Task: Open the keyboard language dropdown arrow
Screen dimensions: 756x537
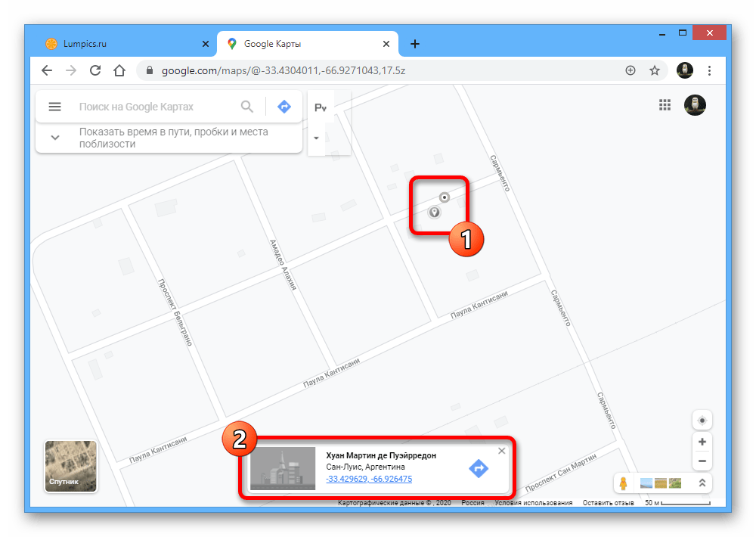Action: point(316,138)
